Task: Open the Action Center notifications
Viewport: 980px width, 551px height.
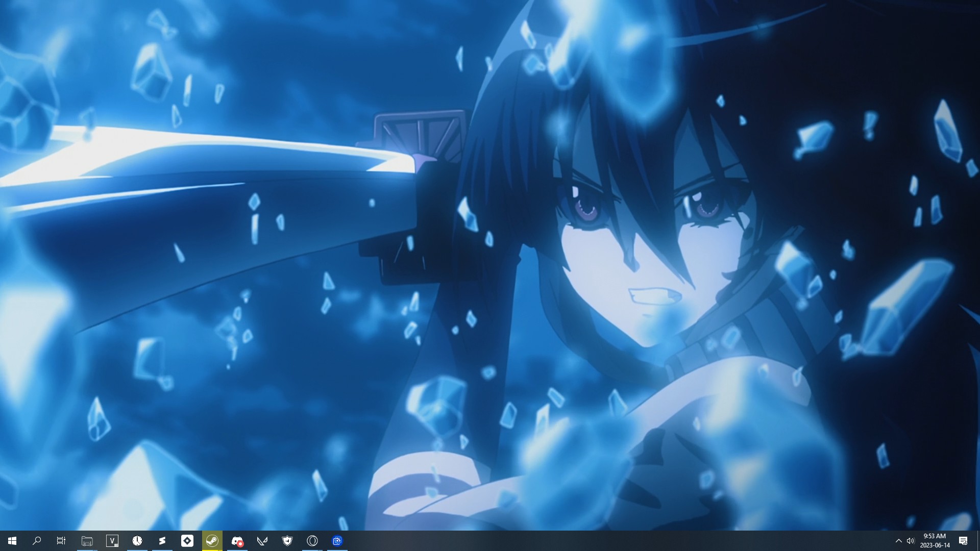Action: 963,541
